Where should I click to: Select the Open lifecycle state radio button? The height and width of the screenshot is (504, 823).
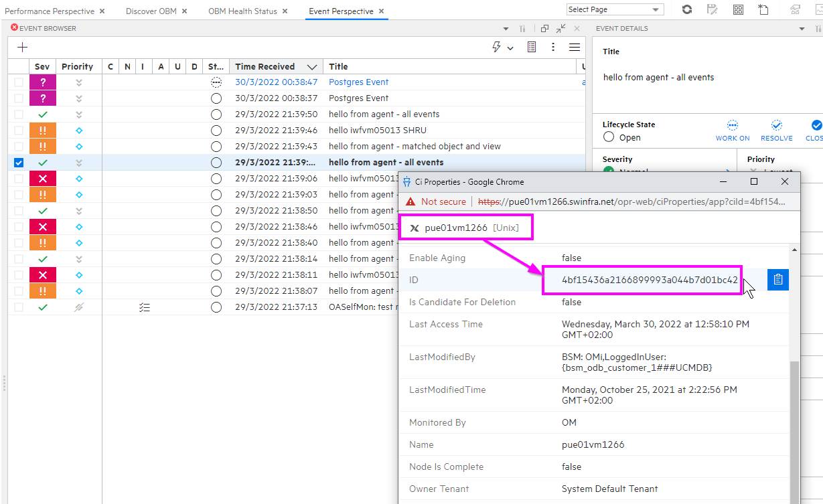tap(609, 137)
